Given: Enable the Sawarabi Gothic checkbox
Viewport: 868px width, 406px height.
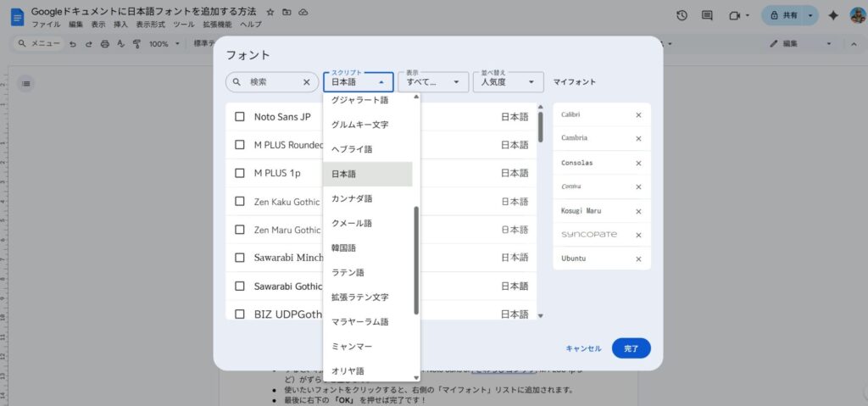Looking at the screenshot, I should coord(240,286).
